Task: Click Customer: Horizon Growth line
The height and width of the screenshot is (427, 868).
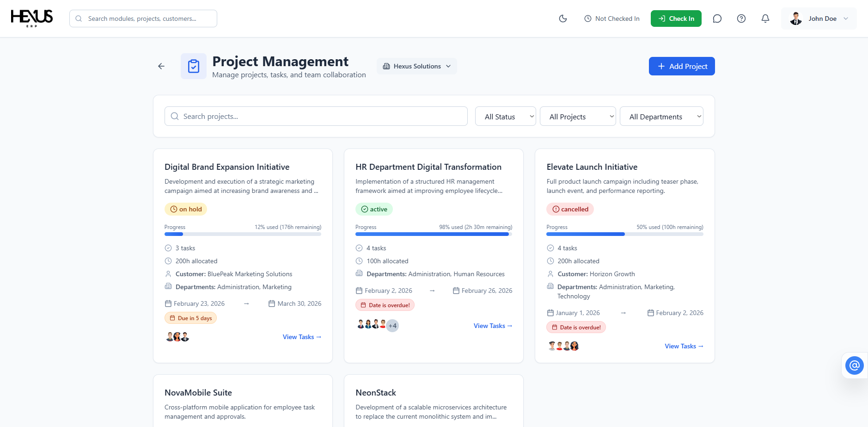Action: pyautogui.click(x=591, y=274)
